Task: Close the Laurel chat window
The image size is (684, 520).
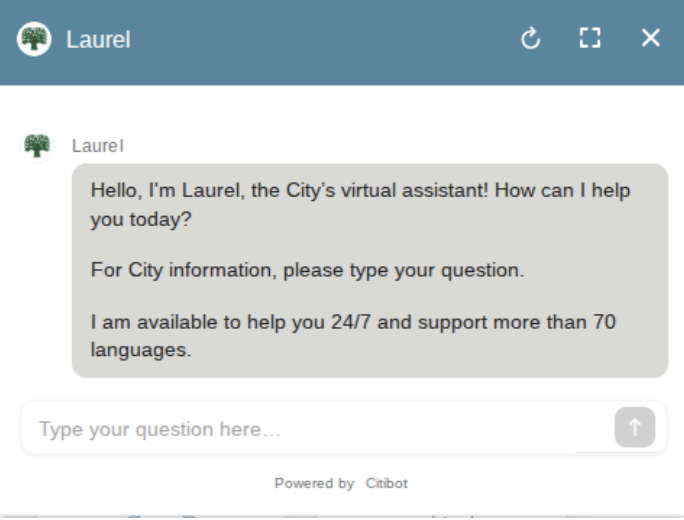Action: point(650,38)
